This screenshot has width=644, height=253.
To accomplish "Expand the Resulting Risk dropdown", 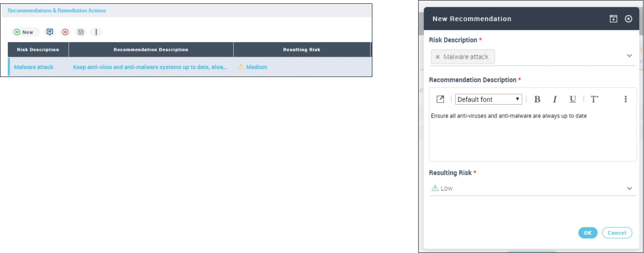I will (x=629, y=188).
